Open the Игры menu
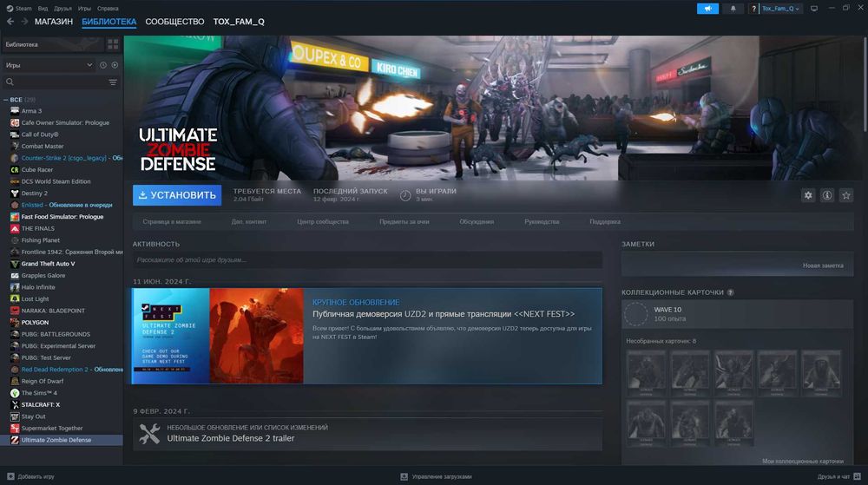868x485 pixels. (x=84, y=9)
